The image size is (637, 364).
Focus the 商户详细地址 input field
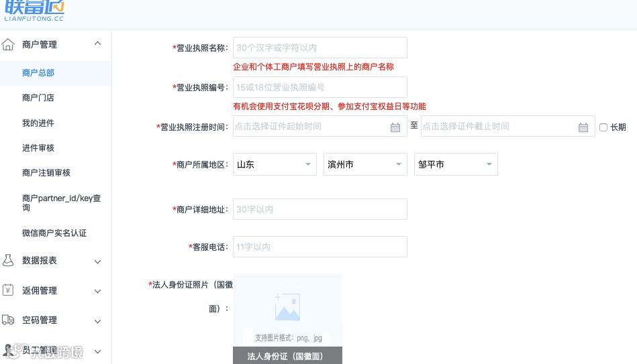[x=320, y=209]
